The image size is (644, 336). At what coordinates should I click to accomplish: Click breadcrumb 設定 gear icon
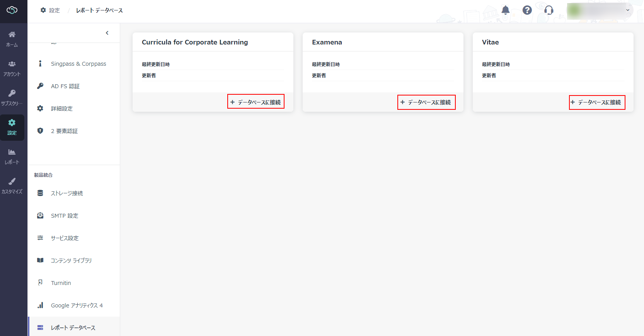[43, 10]
